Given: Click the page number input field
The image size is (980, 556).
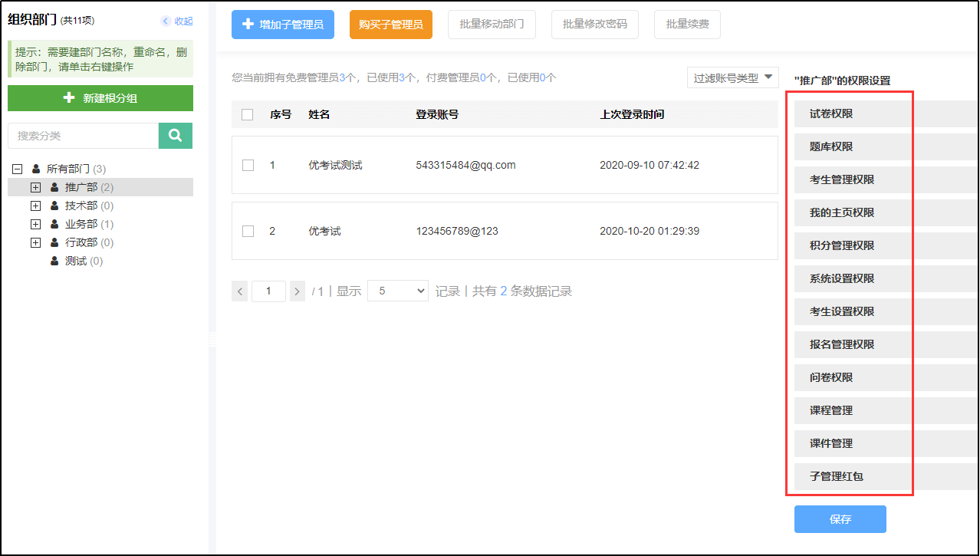Looking at the screenshot, I should [268, 291].
